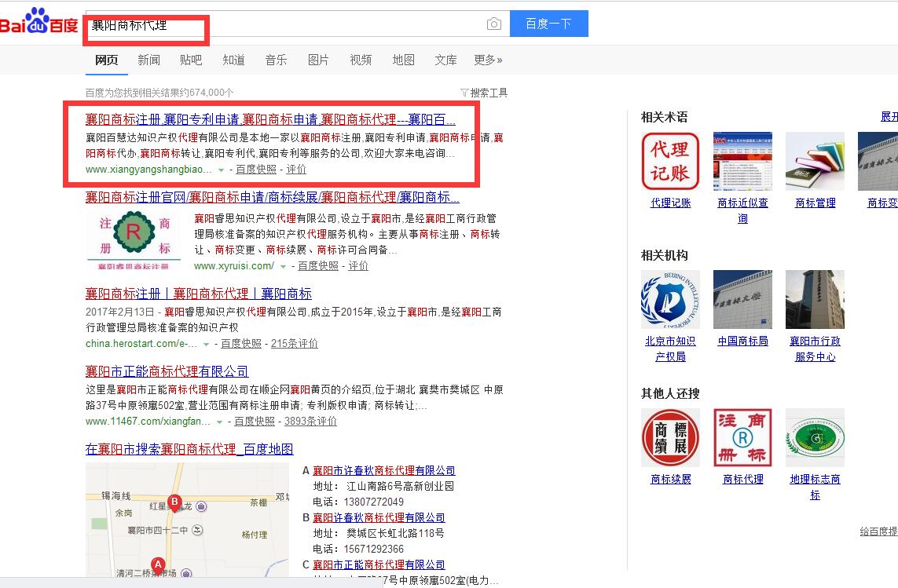Expand dropdown arrow next to www.xiangyangshangbiao URL
This screenshot has height=588, width=898.
[x=221, y=170]
